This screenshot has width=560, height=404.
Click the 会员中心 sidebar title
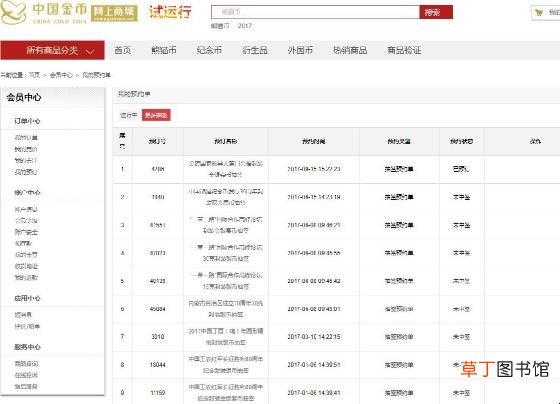24,97
